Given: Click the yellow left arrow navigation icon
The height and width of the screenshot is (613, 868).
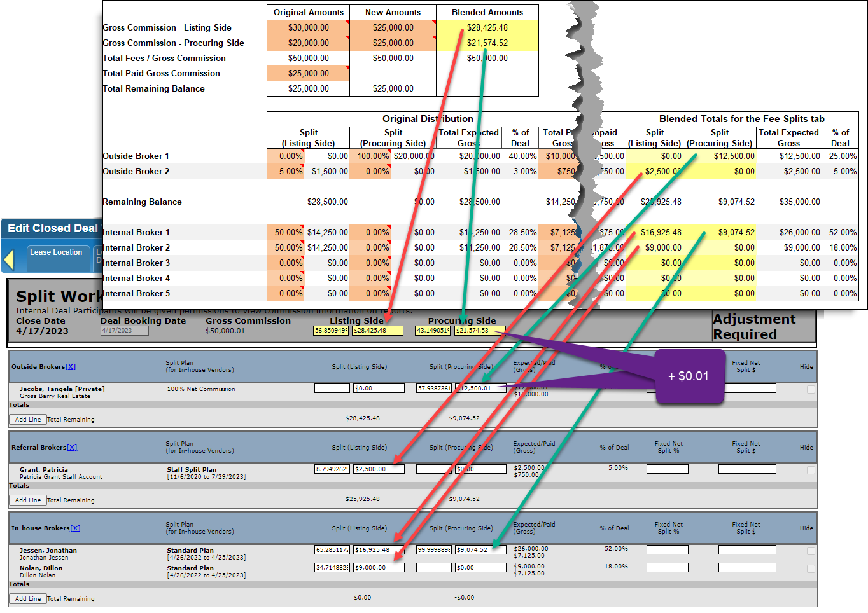Looking at the screenshot, I should 9,259.
